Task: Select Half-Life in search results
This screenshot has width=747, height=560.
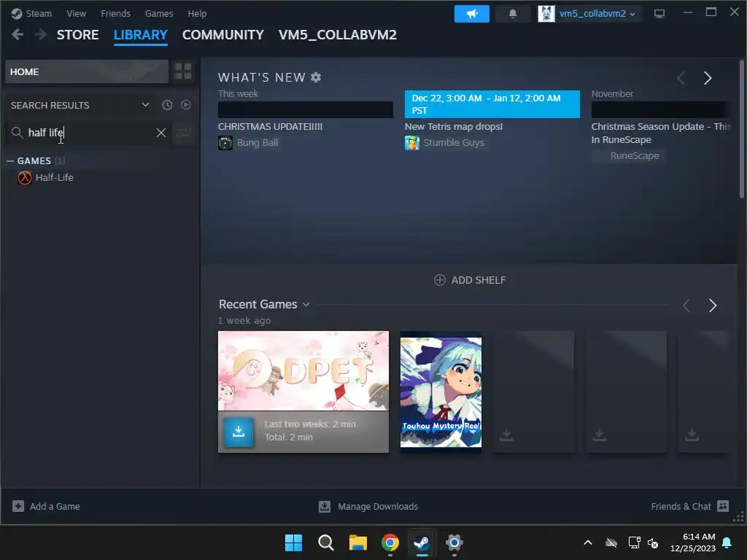Action: coord(54,178)
